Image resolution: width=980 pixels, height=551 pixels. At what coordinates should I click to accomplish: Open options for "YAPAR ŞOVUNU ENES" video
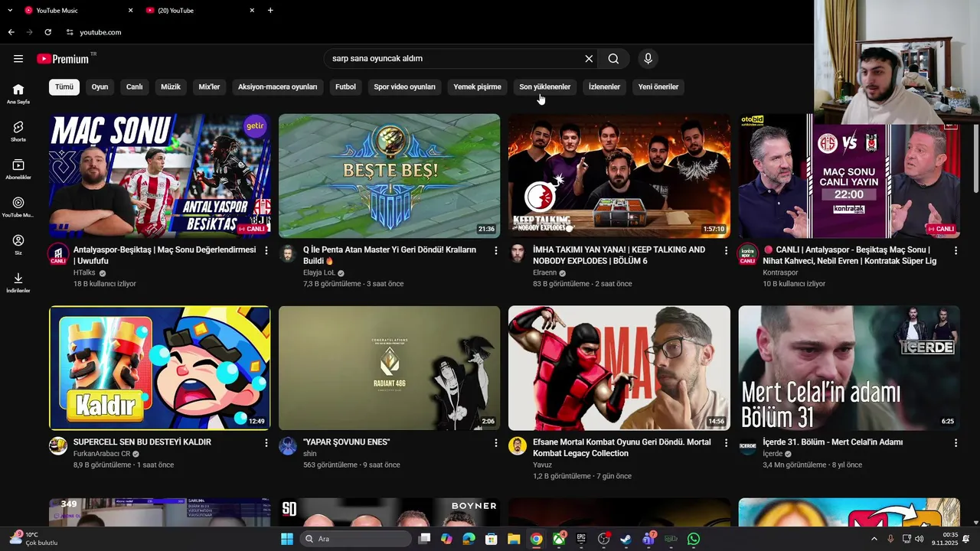tap(496, 442)
